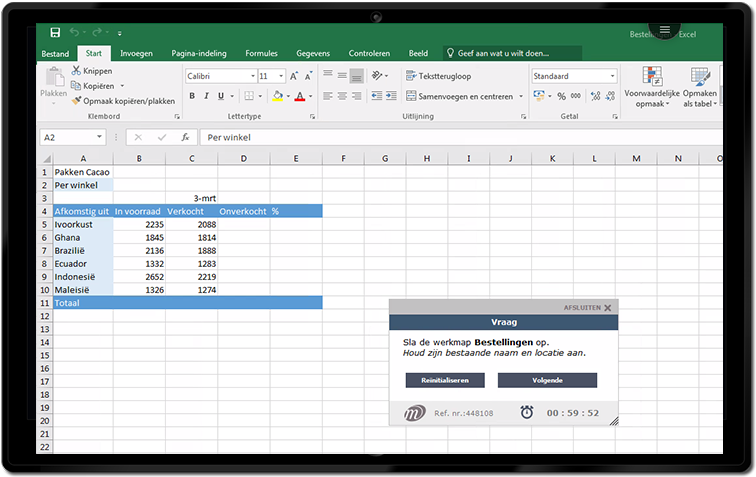
Task: Open the Bestand tab
Action: coord(56,53)
